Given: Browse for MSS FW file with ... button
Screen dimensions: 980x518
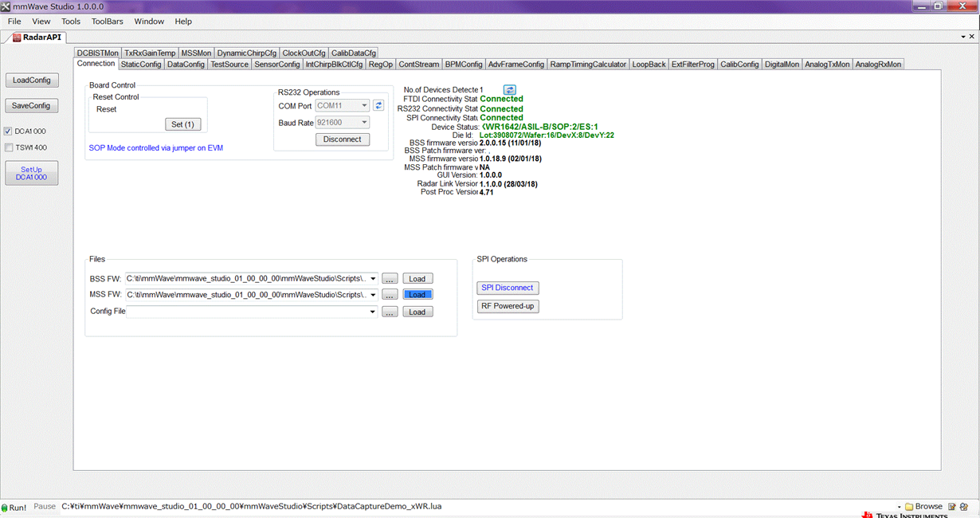Looking at the screenshot, I should click(x=390, y=295).
